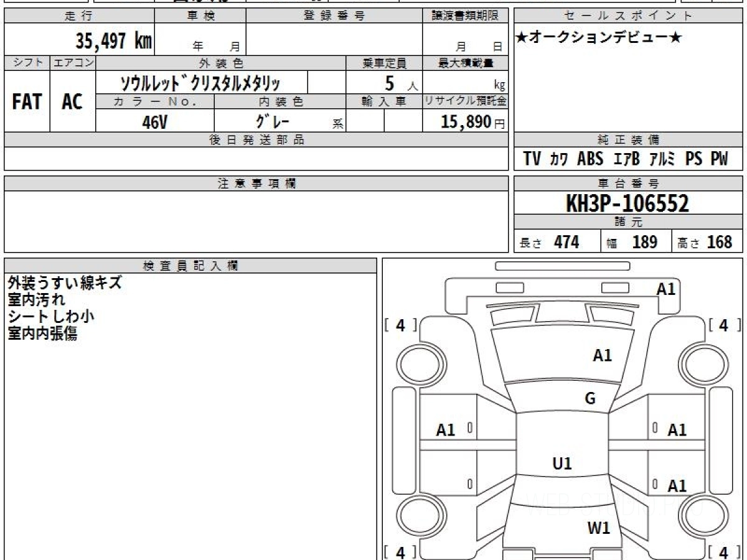Click the 注意事項欄 header bar
This screenshot has width=747, height=560.
point(256,184)
